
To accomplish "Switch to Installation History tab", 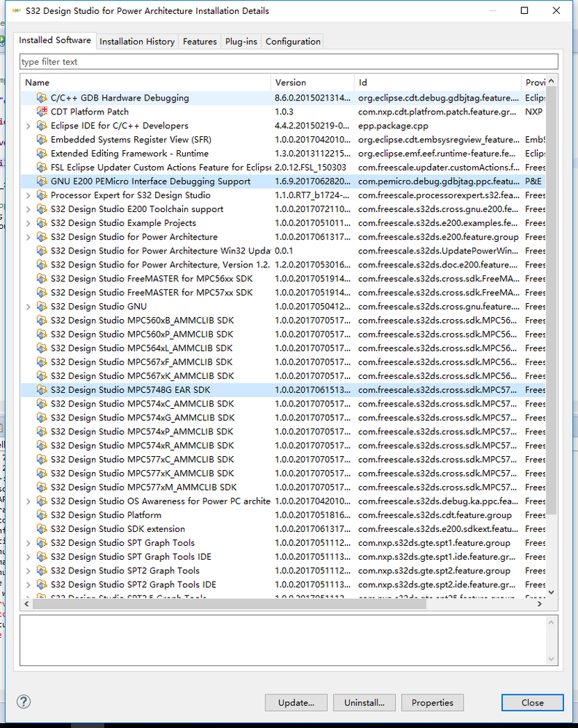I will pos(137,42).
